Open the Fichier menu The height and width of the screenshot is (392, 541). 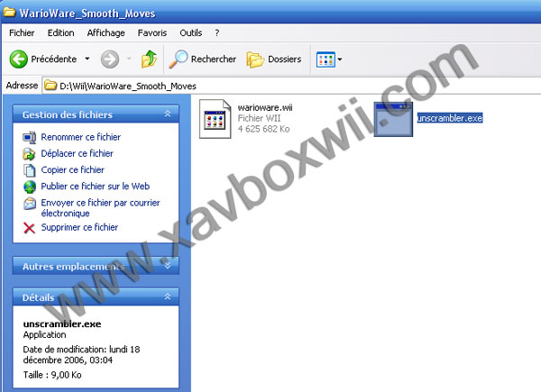pos(22,33)
